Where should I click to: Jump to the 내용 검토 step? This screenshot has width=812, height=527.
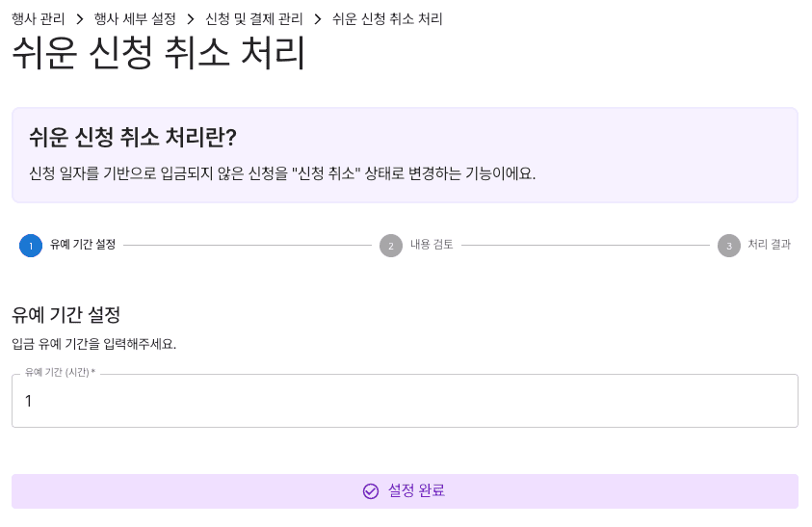432,245
